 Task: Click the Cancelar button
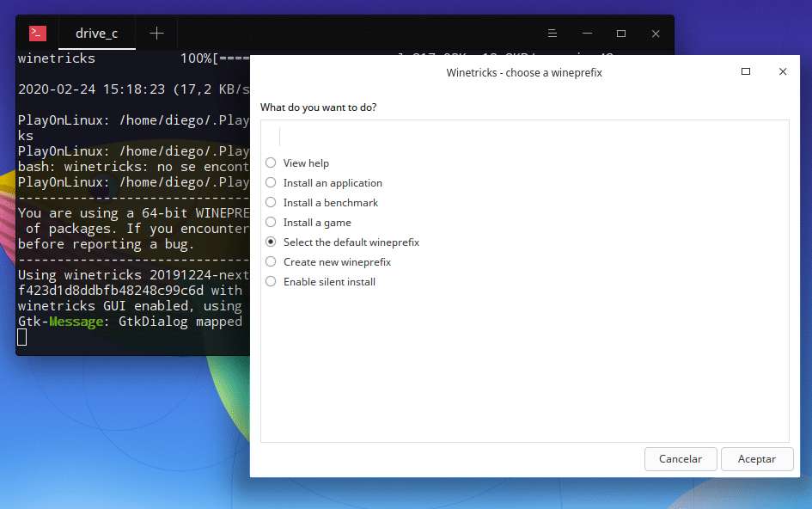point(681,459)
